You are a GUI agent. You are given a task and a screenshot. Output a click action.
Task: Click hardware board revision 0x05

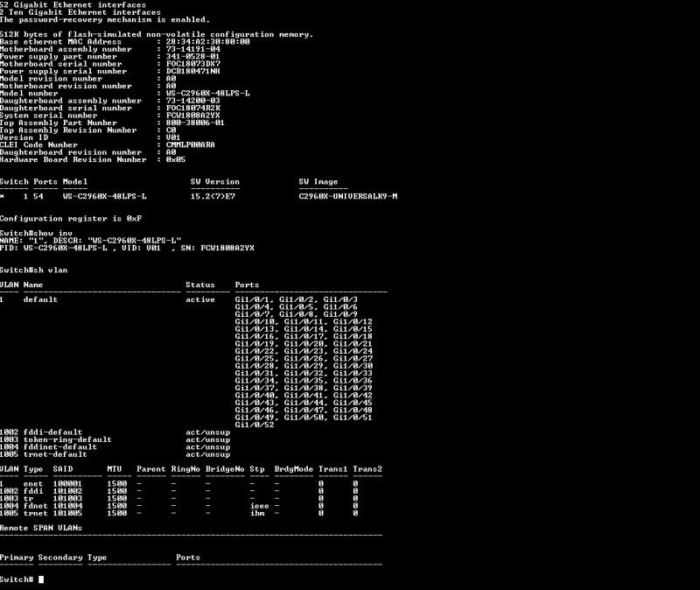click(176, 159)
